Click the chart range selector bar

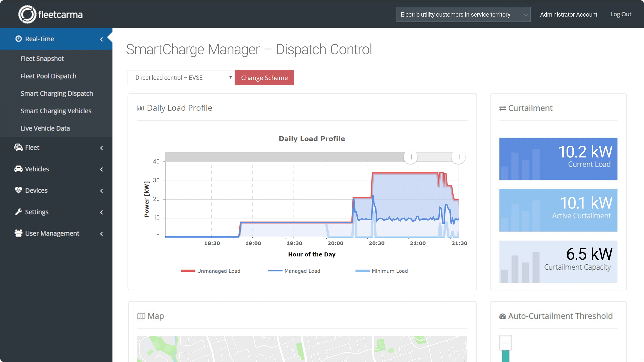click(x=312, y=157)
